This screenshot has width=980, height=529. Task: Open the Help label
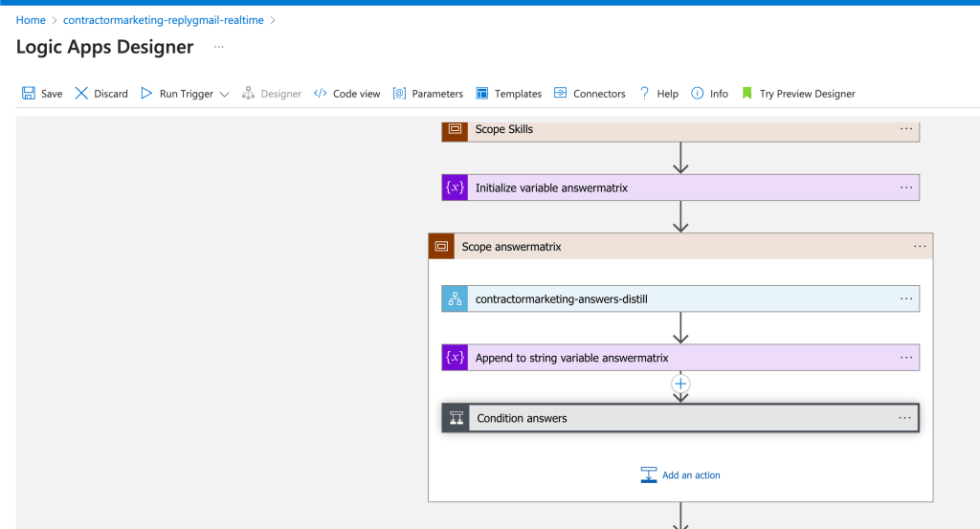pos(667,94)
